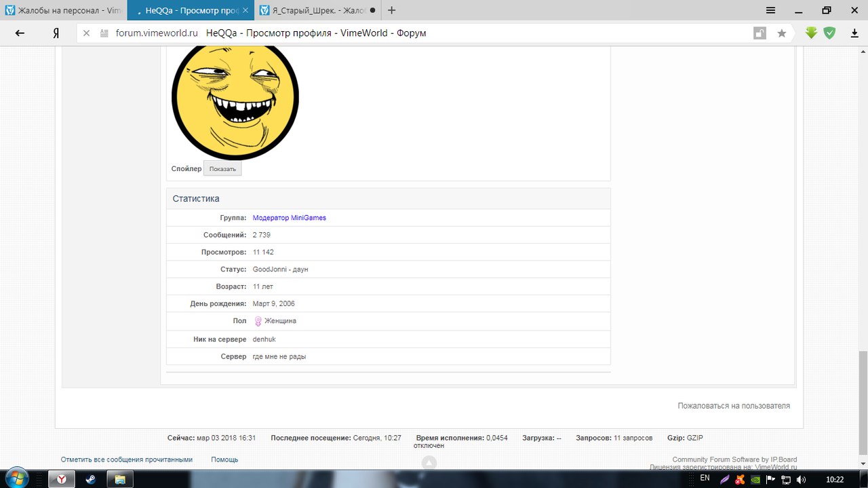Viewport: 868px width, 488px height.
Task: Click the yellow troll-face avatar image
Action: 235,102
